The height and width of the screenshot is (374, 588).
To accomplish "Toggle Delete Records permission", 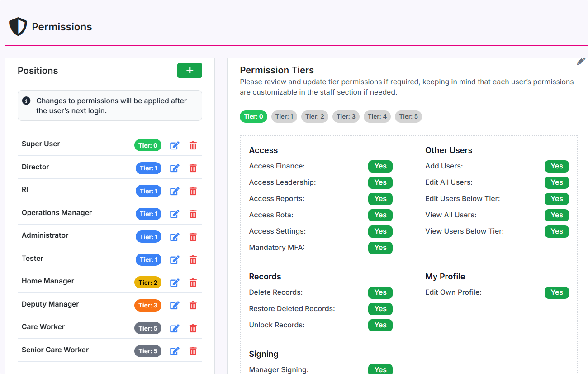I will pyautogui.click(x=380, y=292).
